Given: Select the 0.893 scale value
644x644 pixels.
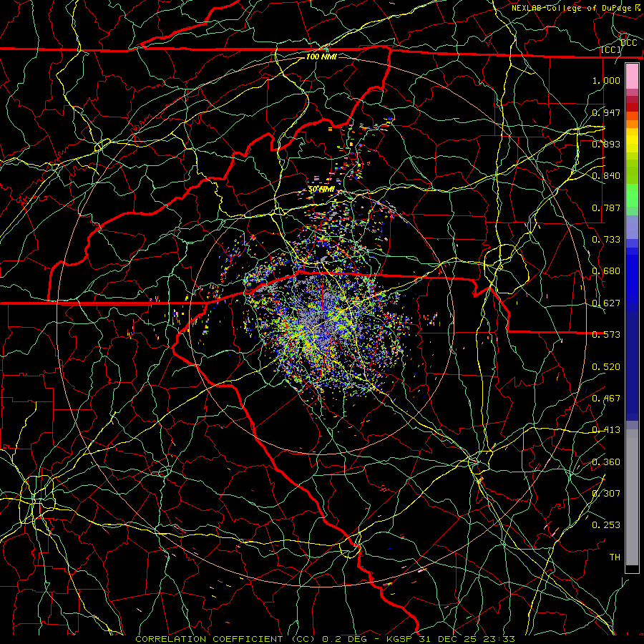Looking at the screenshot, I should click(x=606, y=144).
